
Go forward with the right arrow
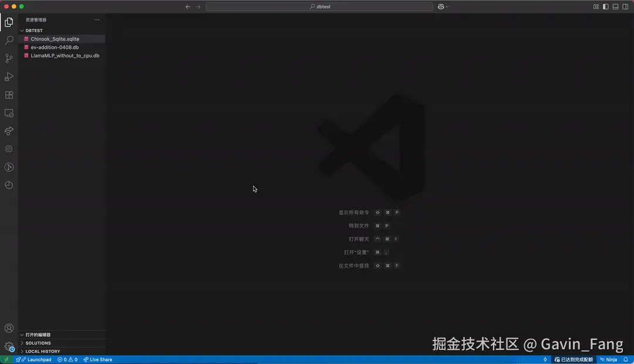198,6
